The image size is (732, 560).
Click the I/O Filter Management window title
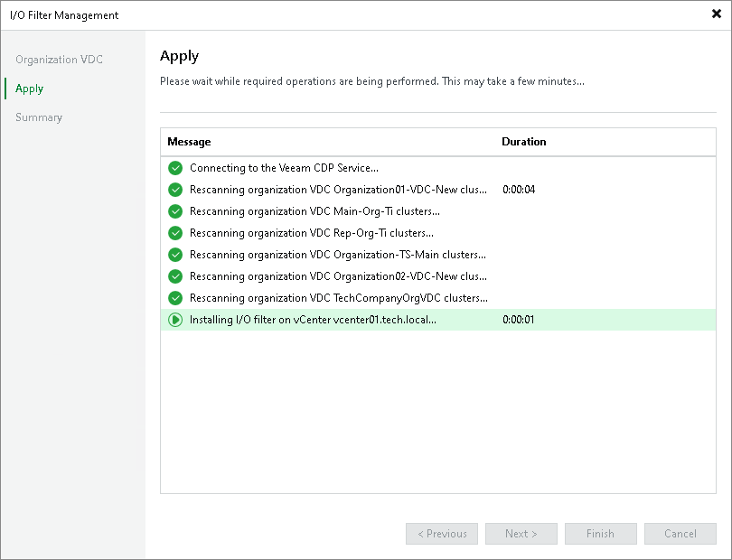pyautogui.click(x=64, y=15)
